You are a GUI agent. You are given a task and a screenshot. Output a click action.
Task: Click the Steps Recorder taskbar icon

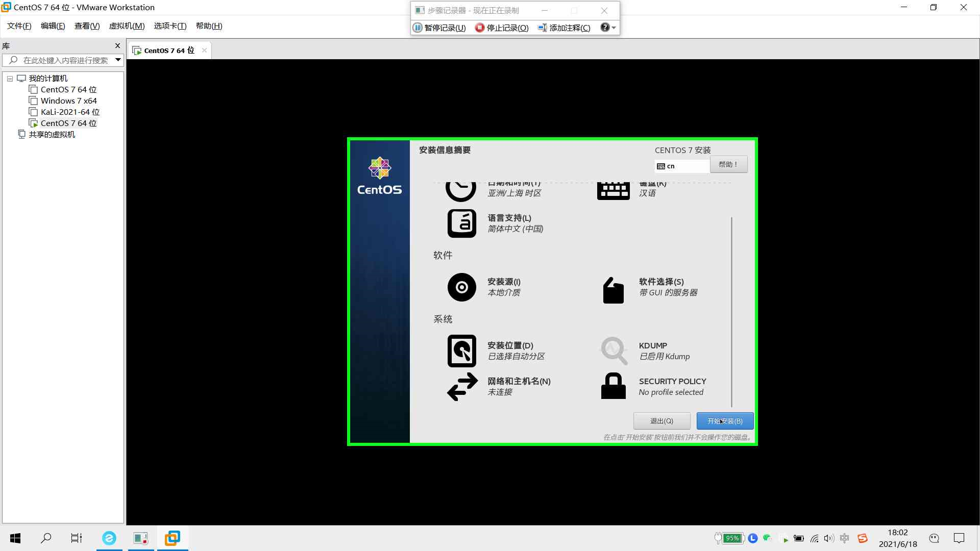(141, 538)
